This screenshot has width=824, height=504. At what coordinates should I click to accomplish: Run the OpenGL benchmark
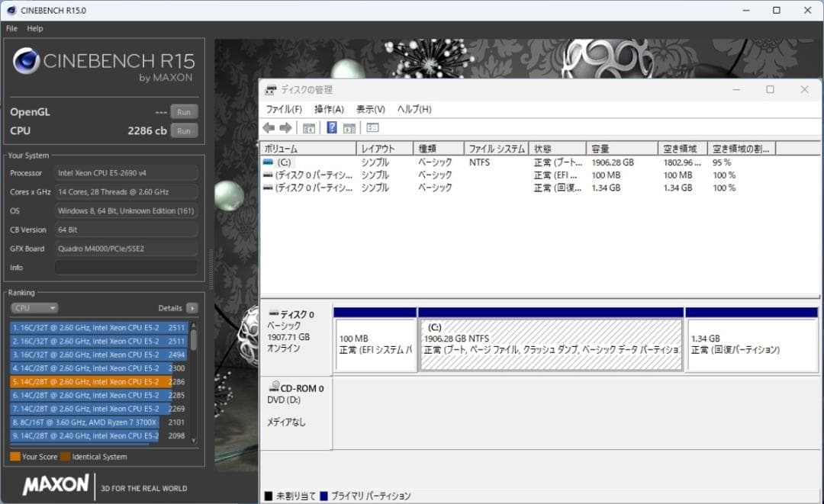183,111
